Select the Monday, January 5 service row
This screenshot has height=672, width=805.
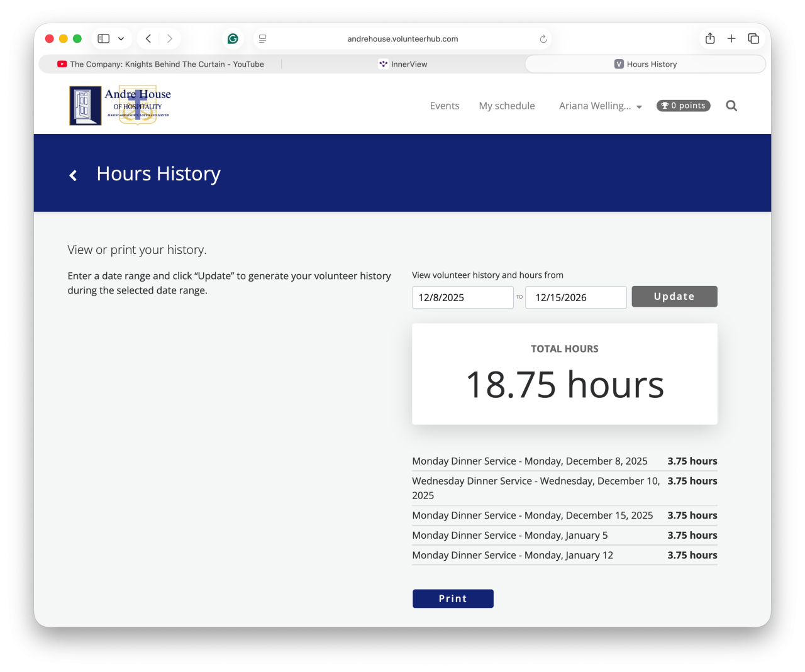[565, 536]
